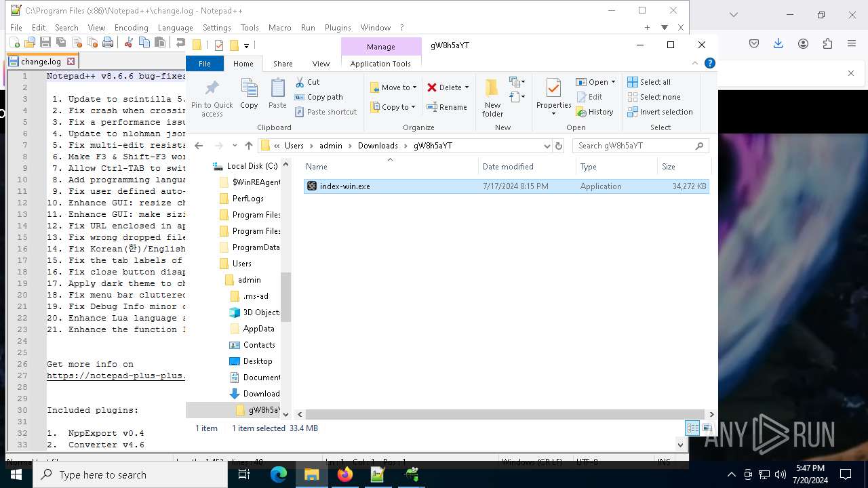The height and width of the screenshot is (488, 868).
Task: Click the Back arrow in Explorer
Action: [x=199, y=146]
